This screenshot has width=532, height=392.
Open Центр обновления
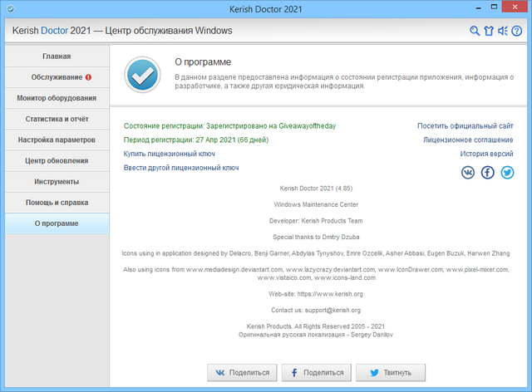tap(57, 161)
